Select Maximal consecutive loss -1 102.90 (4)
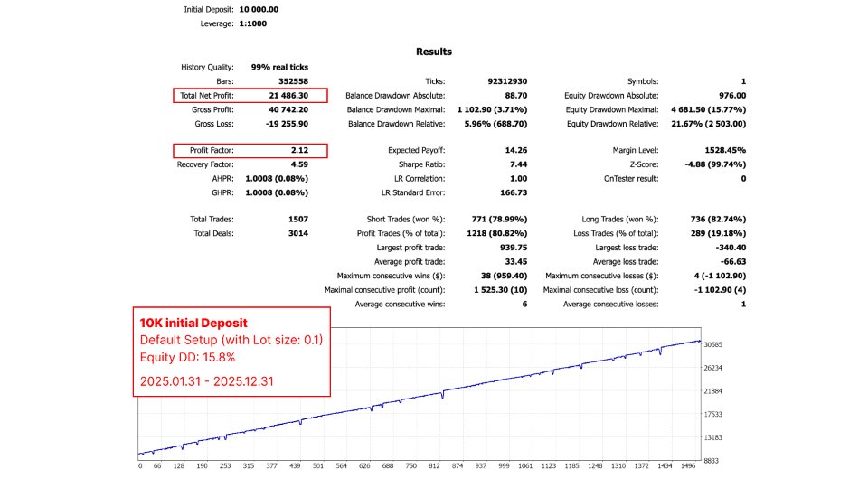 (721, 290)
